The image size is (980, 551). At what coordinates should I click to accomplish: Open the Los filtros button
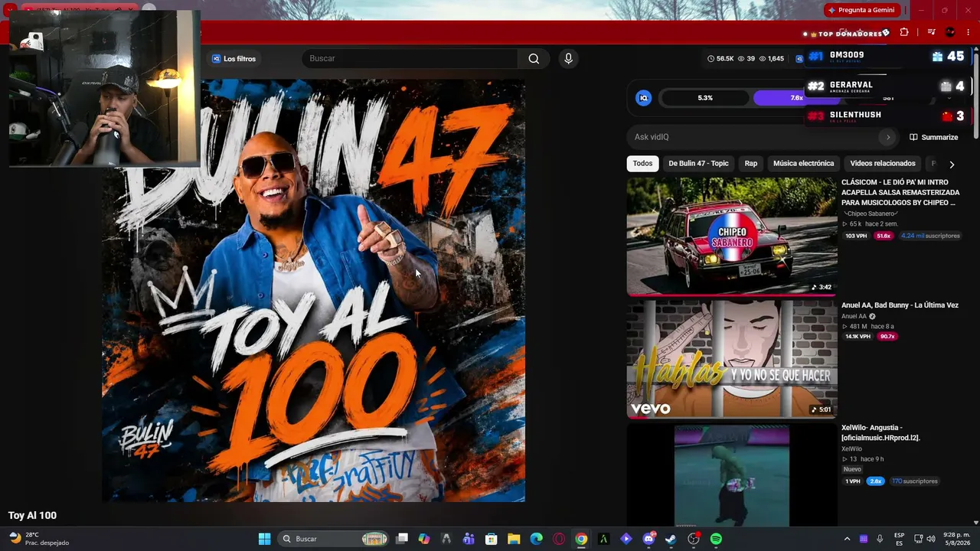(x=234, y=59)
